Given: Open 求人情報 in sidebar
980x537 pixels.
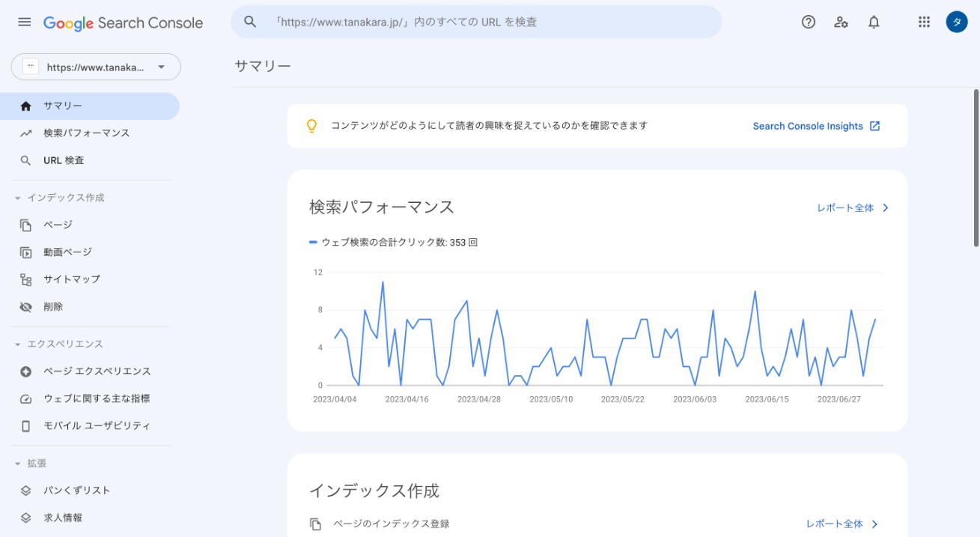Looking at the screenshot, I should click(90, 518).
